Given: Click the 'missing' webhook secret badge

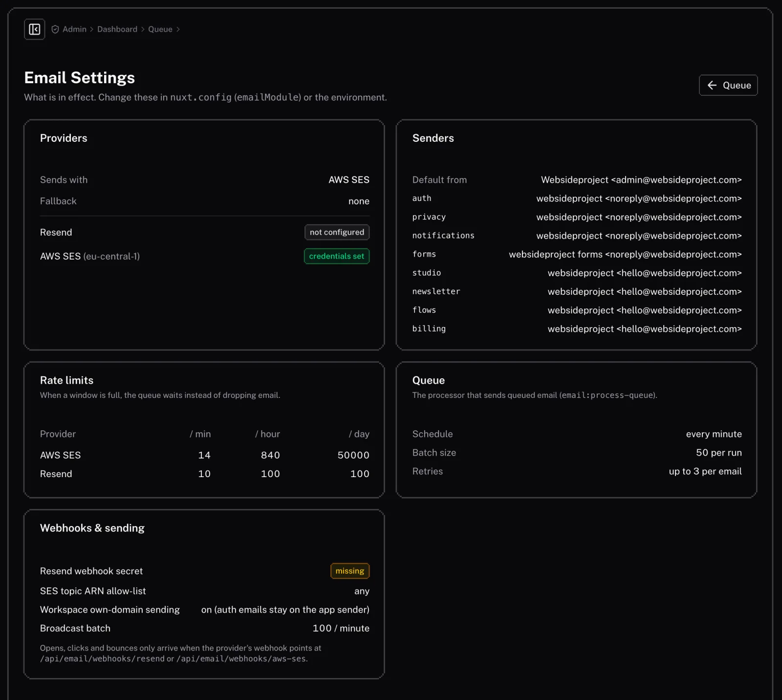Looking at the screenshot, I should 350,571.
